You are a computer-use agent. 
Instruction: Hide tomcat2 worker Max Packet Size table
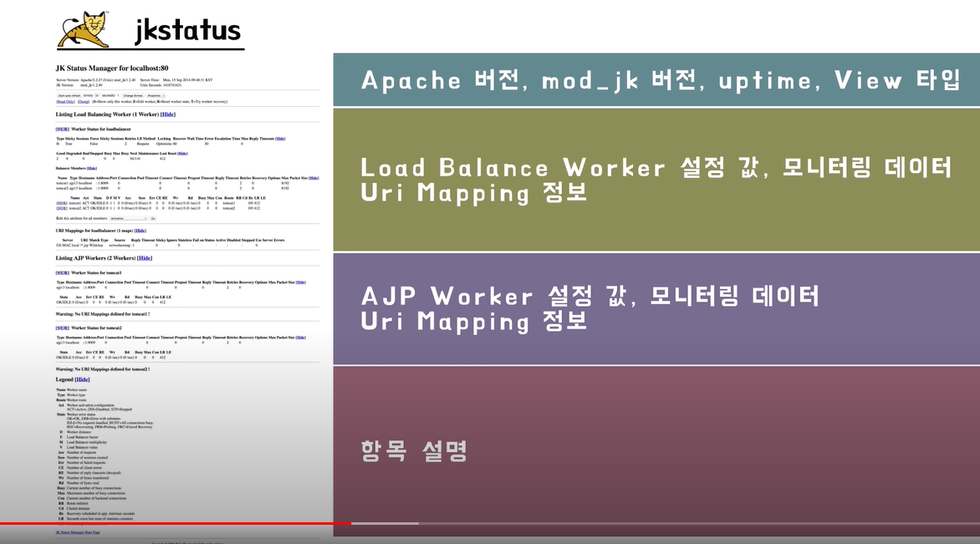coord(301,338)
